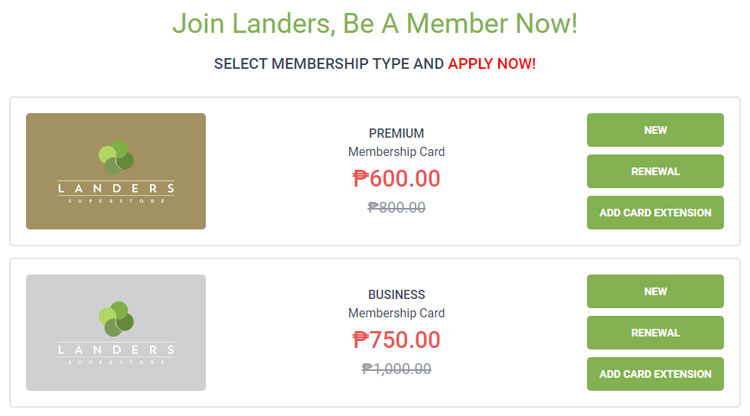The image size is (750, 416).
Task: Select ADD CARD EXTENSION for Premium card
Action: [x=655, y=212]
